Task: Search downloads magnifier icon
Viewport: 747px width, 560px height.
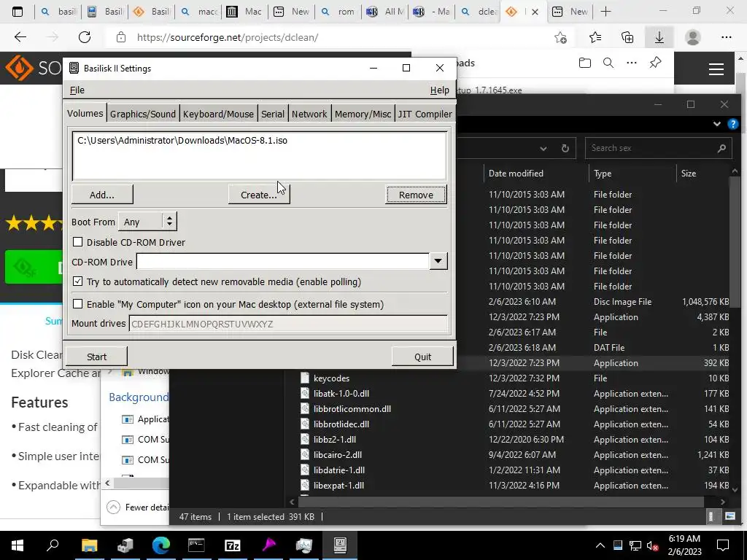Action: coord(608,63)
